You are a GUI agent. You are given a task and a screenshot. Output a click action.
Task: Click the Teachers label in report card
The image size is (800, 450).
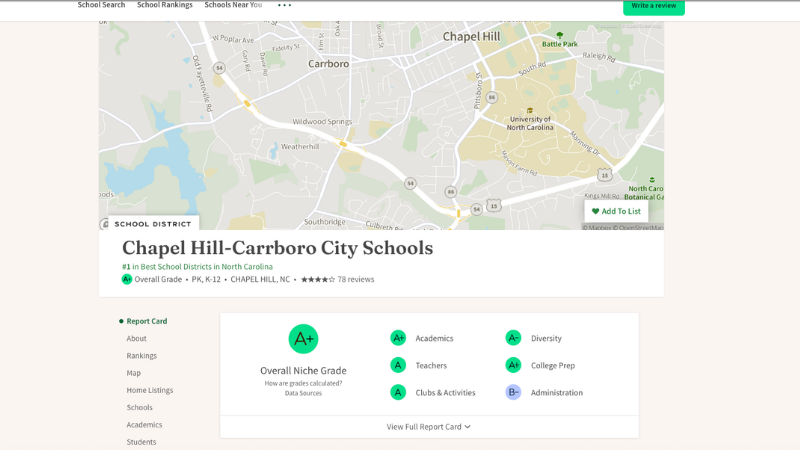(431, 365)
